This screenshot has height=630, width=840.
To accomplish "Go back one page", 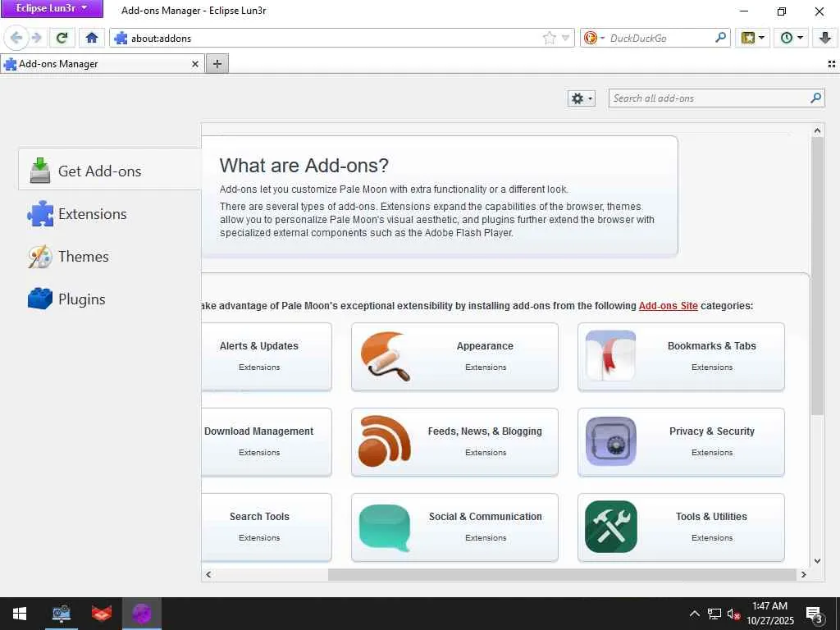I will pos(16,38).
